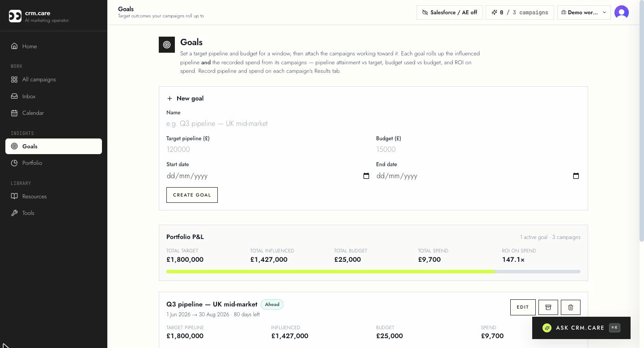Screen dimensions: 644x348
Task: Click the Ahead status badge
Action: [272, 304]
